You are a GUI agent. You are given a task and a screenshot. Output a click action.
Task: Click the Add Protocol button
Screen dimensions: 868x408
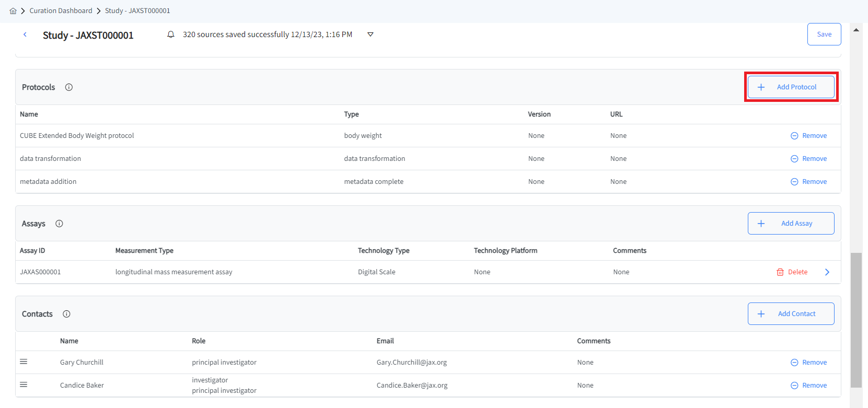[x=791, y=87]
